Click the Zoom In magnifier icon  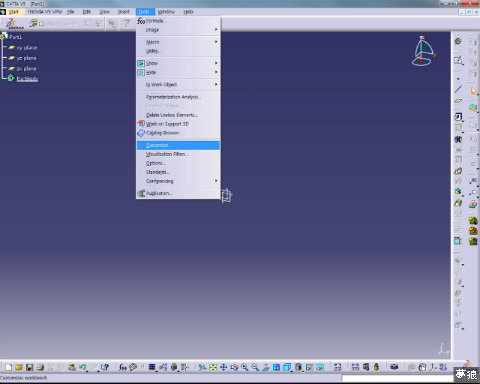tap(244, 367)
